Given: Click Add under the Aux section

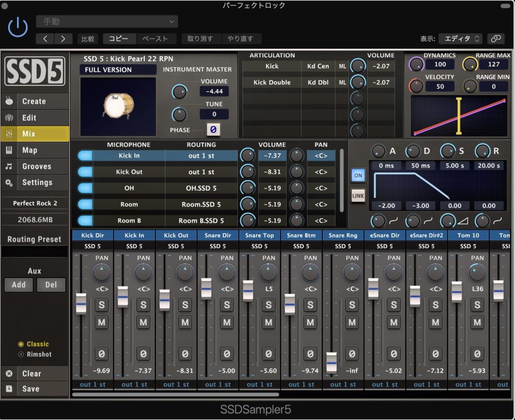Looking at the screenshot, I should [x=19, y=285].
